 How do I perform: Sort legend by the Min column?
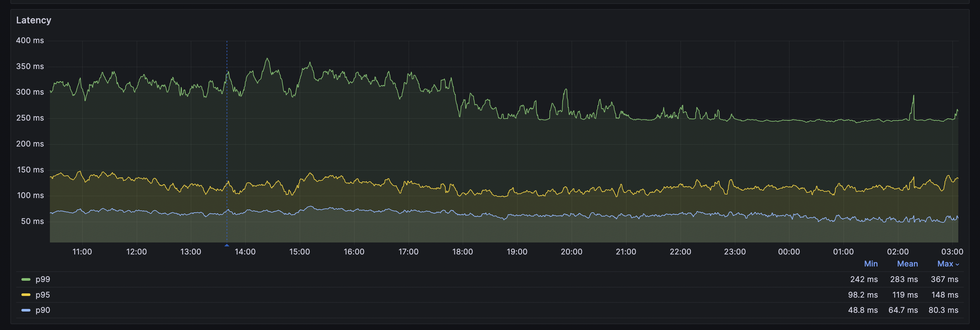point(871,264)
